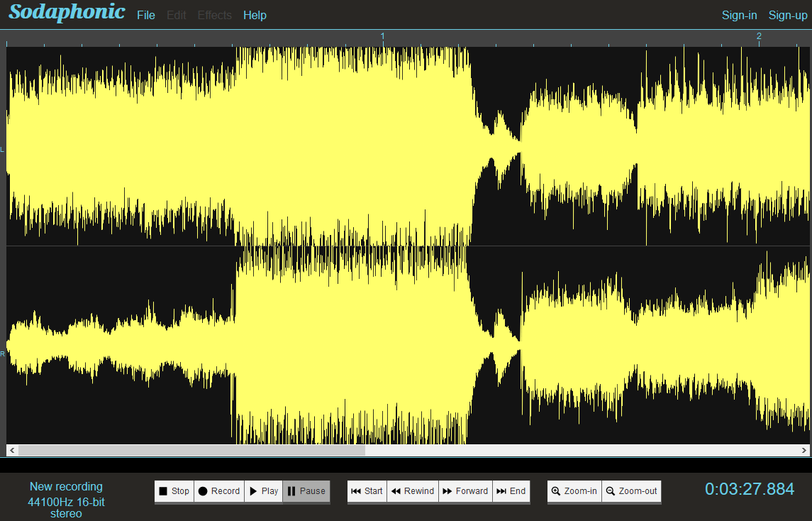Screen dimensions: 812x521
Task: Toggle the Pause button
Action: click(x=306, y=491)
